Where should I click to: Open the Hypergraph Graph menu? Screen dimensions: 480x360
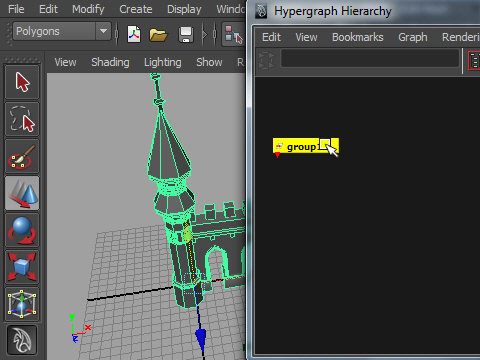tap(413, 37)
